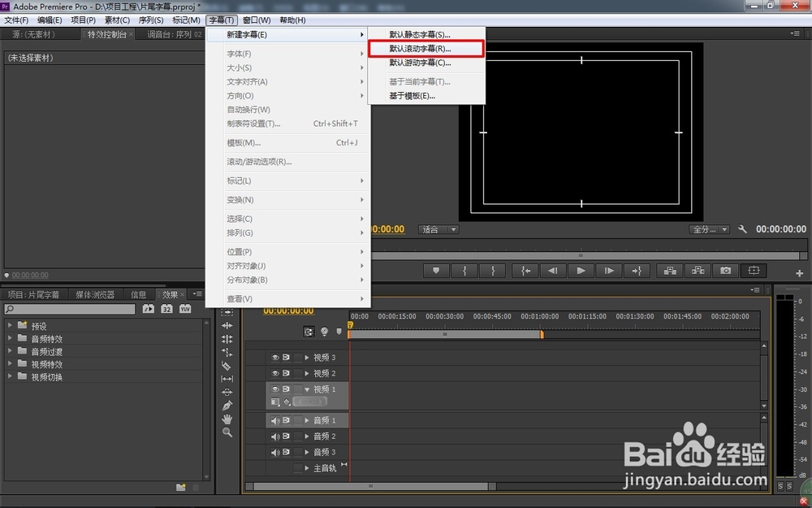Image resolution: width=812 pixels, height=508 pixels.
Task: Choose 基于模板(E)... from submenu
Action: 426,96
